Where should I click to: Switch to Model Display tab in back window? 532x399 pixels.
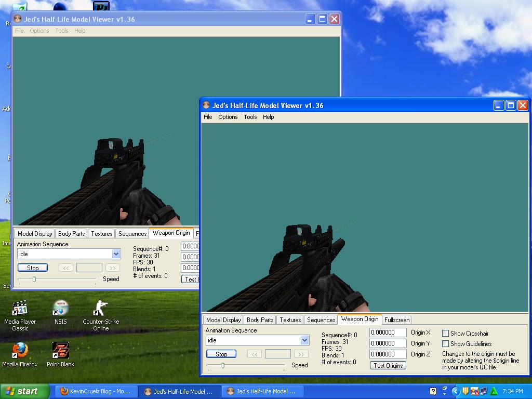pyautogui.click(x=35, y=233)
